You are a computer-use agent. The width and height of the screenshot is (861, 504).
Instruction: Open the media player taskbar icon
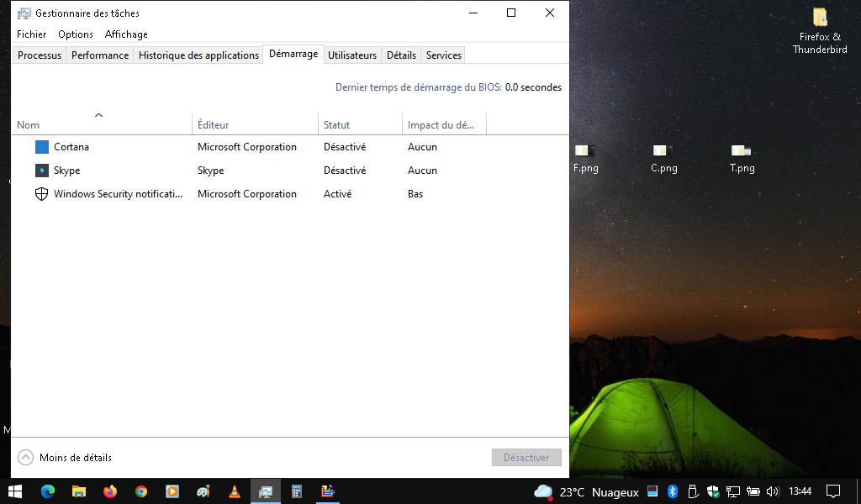[172, 491]
